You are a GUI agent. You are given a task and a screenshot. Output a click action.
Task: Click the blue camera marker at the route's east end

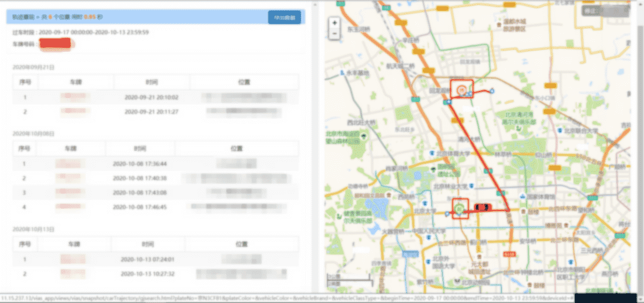pos(492,90)
